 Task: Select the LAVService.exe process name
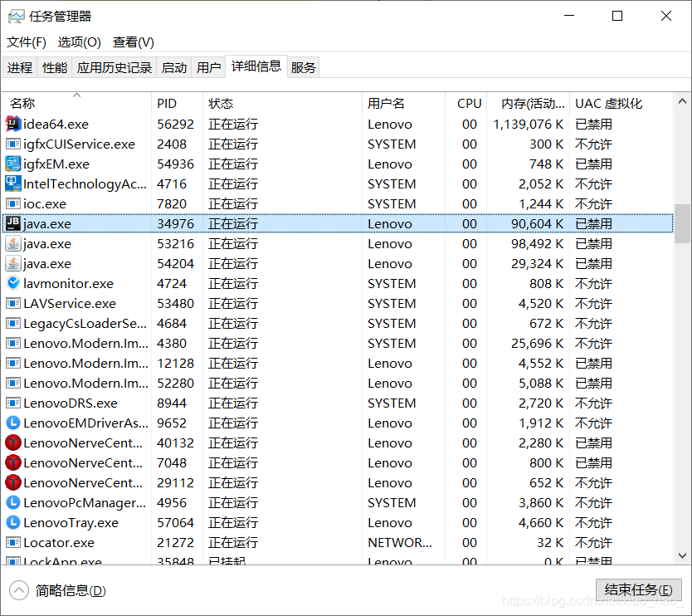pyautogui.click(x=70, y=303)
